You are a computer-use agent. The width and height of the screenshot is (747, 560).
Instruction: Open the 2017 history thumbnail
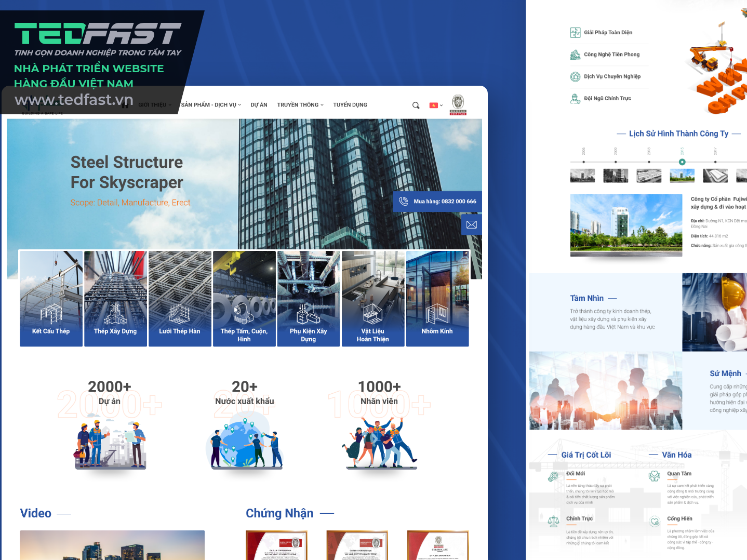[715, 176]
